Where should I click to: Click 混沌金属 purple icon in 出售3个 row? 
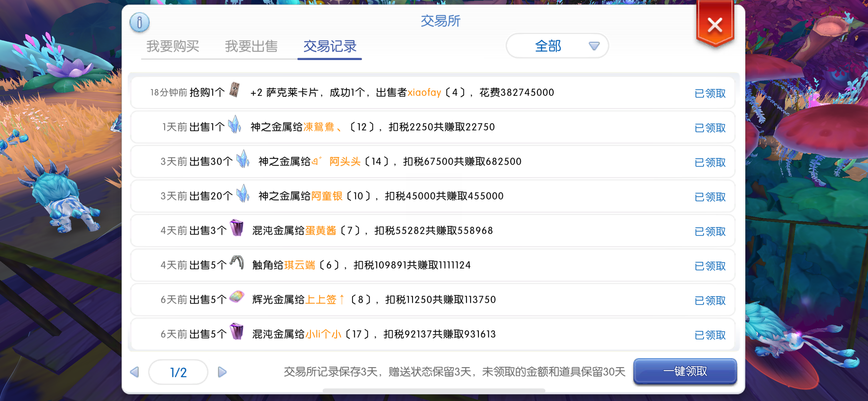click(237, 228)
